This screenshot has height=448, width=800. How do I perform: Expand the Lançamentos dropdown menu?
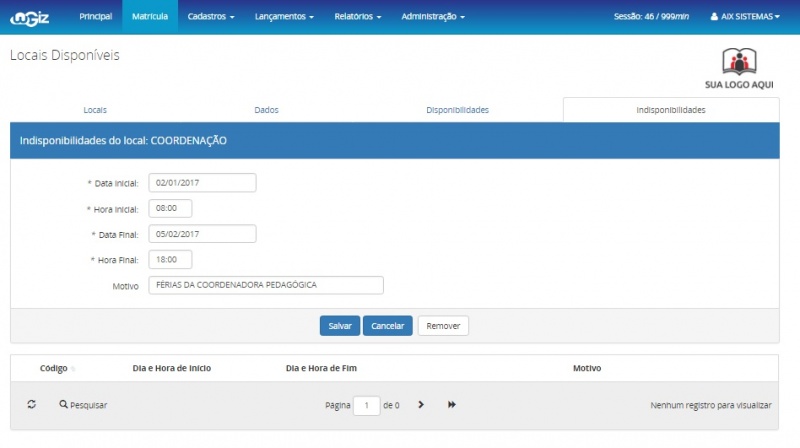pos(284,16)
